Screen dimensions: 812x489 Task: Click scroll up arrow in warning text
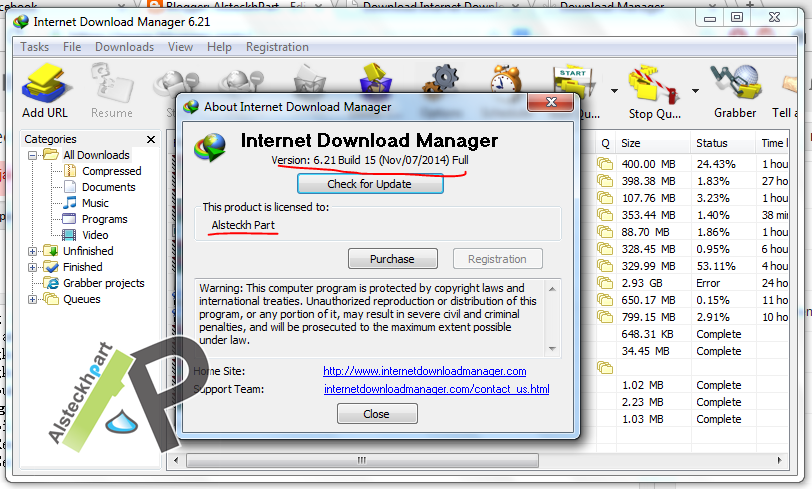click(x=552, y=289)
